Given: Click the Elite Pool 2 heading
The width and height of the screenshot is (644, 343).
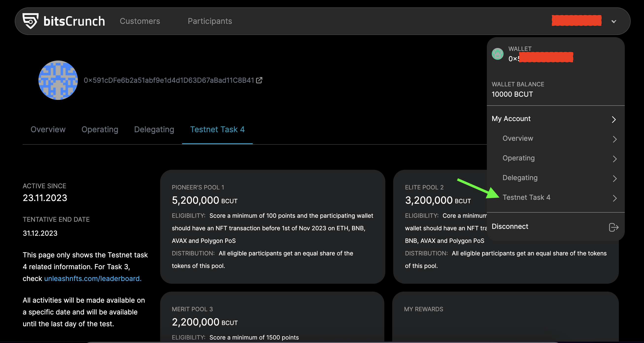Looking at the screenshot, I should click(x=424, y=187).
